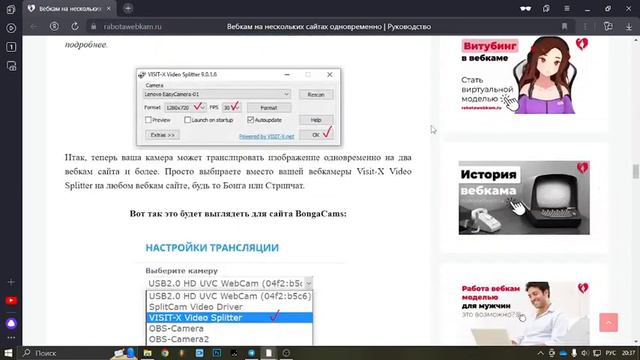Open the sidebar three-dots options
This screenshot has width=640, height=360.
(11, 338)
